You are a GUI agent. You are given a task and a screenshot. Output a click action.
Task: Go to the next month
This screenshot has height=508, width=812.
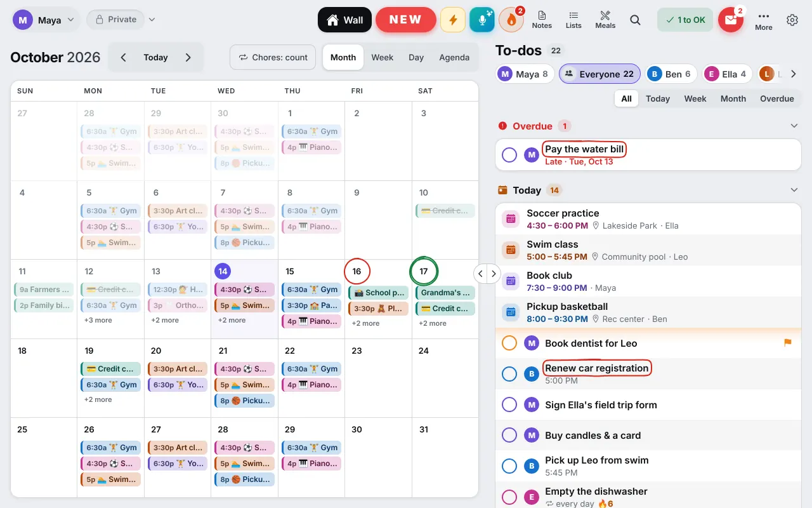coord(188,57)
